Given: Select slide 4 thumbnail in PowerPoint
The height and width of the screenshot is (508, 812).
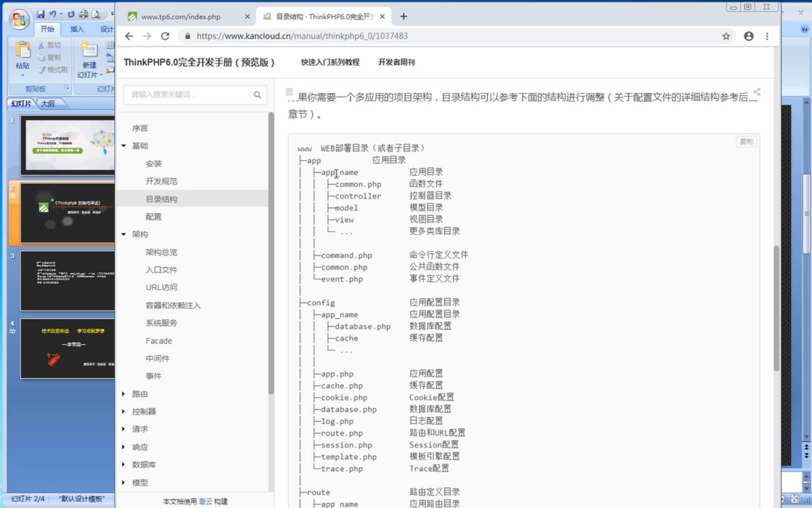Looking at the screenshot, I should click(x=68, y=348).
